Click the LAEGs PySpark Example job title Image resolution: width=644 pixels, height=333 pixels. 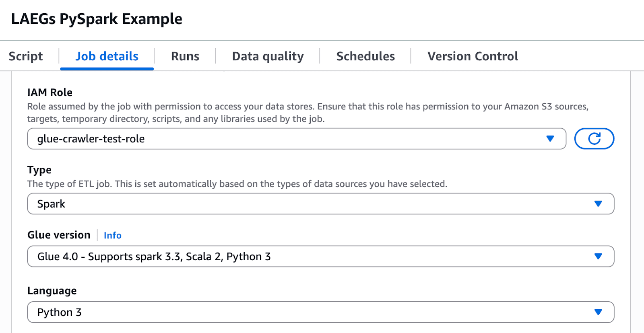click(x=97, y=19)
